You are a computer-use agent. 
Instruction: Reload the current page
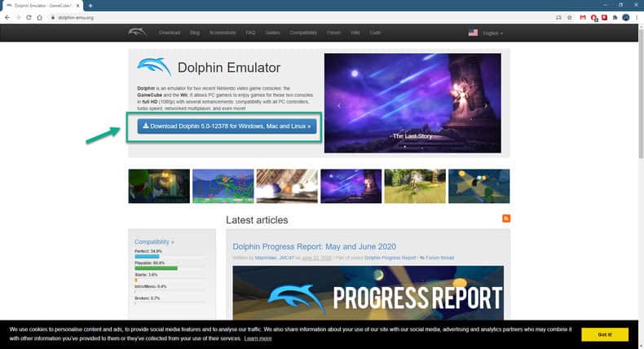[29, 17]
